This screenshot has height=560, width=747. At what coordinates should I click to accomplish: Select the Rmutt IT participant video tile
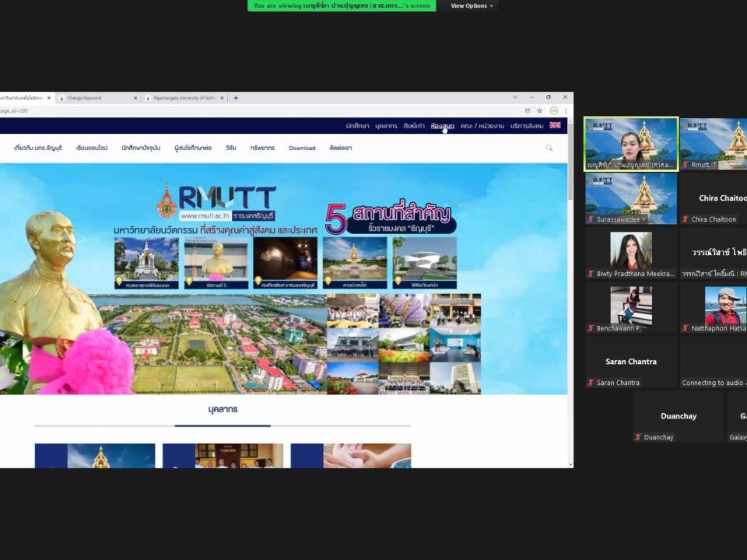click(x=714, y=145)
